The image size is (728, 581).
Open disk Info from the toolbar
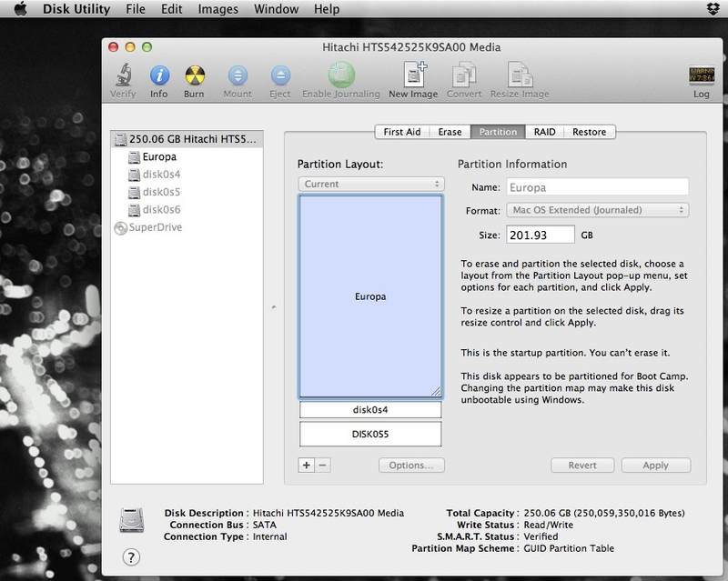pos(159,75)
